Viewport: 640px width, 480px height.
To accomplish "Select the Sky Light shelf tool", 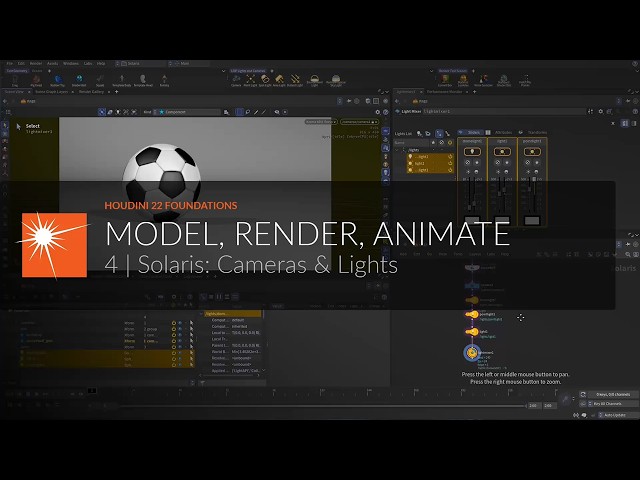I will [336, 80].
